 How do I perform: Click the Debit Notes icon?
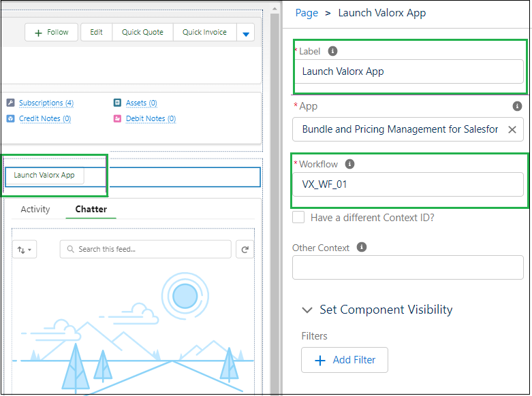click(117, 118)
